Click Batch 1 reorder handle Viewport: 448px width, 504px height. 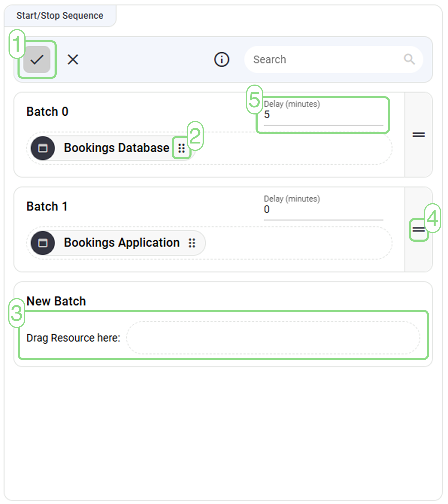(419, 230)
